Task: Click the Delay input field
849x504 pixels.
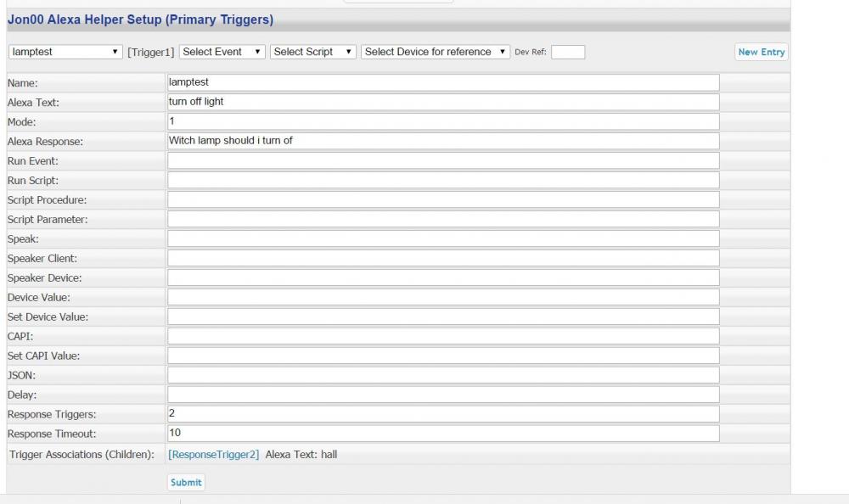Action: pos(443,395)
